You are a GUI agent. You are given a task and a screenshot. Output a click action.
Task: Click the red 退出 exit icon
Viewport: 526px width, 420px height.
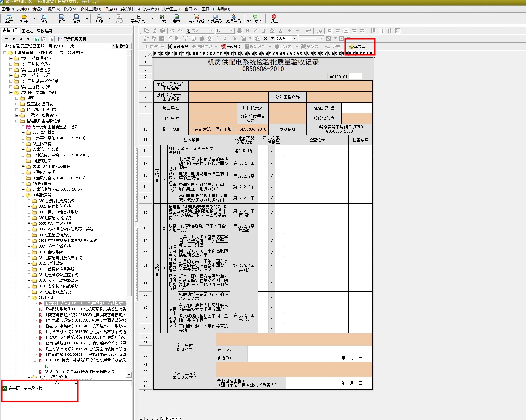click(274, 19)
